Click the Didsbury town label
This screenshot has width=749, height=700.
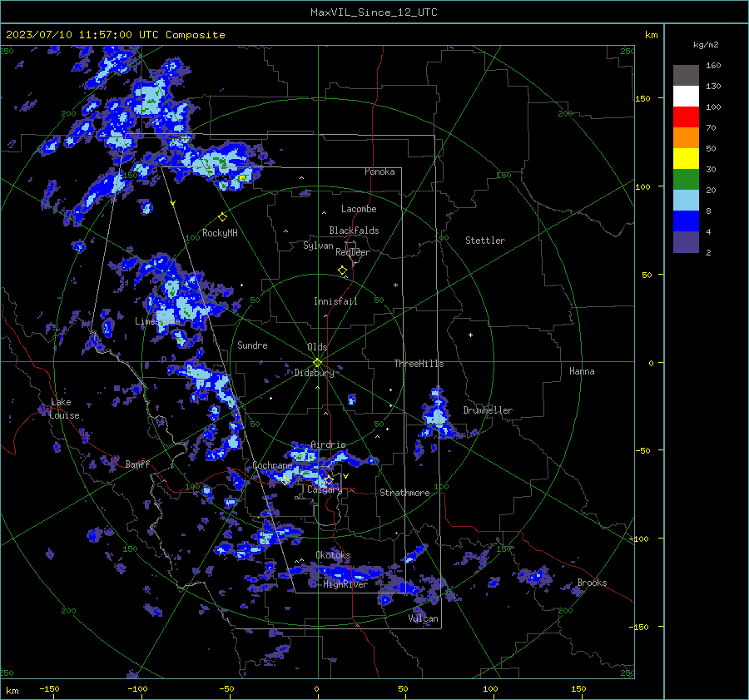(x=314, y=373)
